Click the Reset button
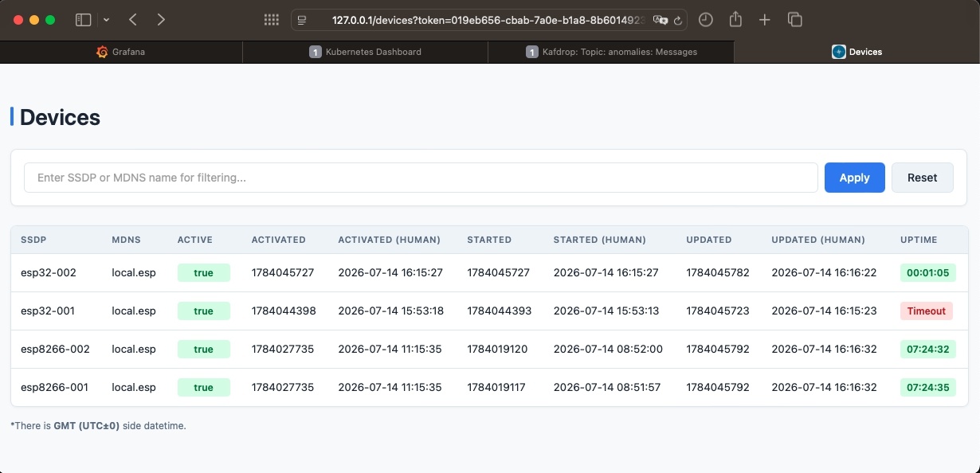 pyautogui.click(x=922, y=178)
